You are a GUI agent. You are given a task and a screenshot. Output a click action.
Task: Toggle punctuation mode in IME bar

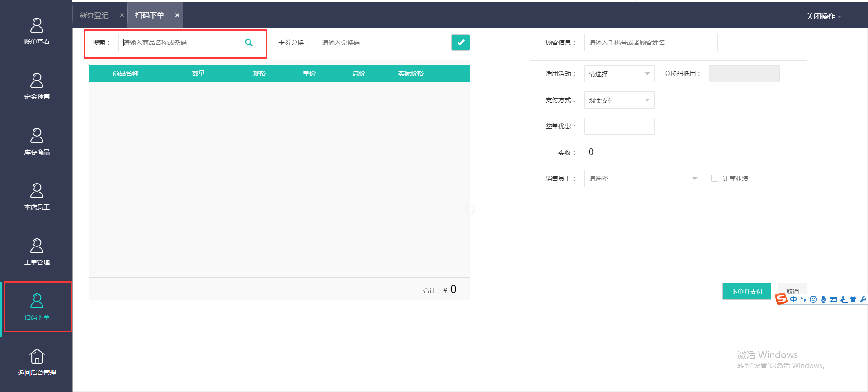pos(803,299)
